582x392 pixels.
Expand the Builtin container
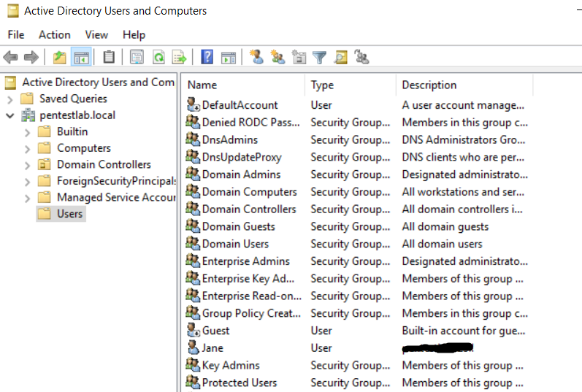(x=27, y=132)
